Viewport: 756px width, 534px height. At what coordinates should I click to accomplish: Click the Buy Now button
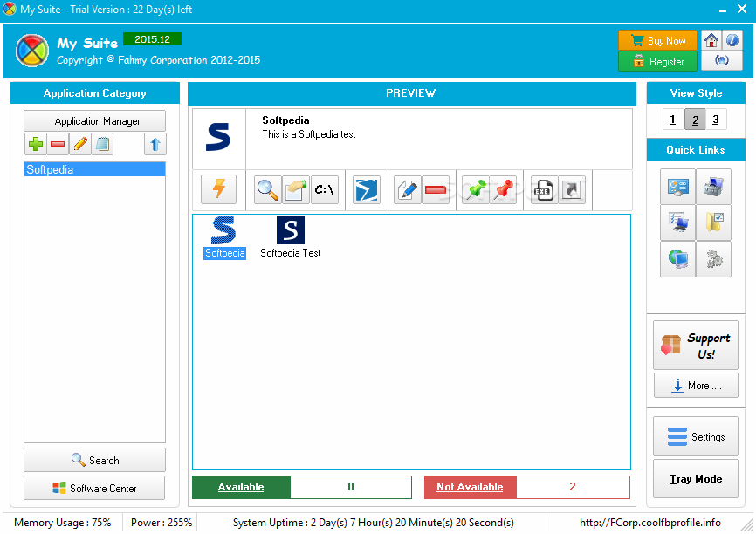pyautogui.click(x=657, y=40)
